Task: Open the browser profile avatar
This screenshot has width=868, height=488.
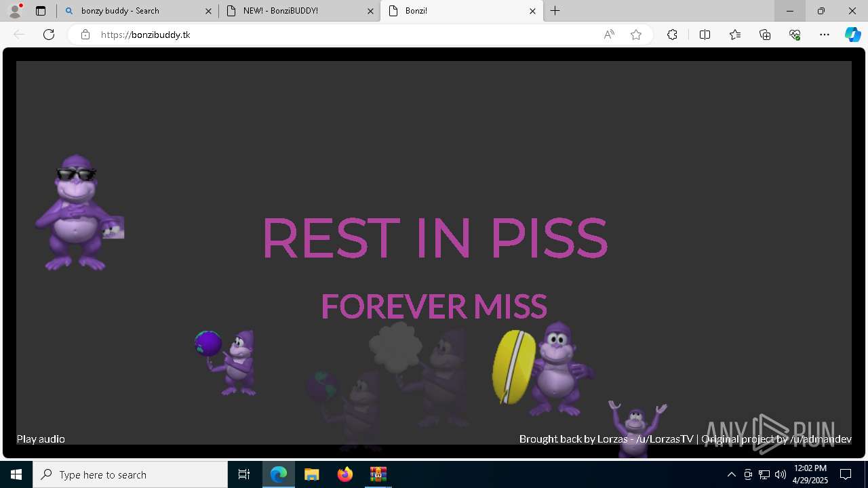Action: pos(15,11)
